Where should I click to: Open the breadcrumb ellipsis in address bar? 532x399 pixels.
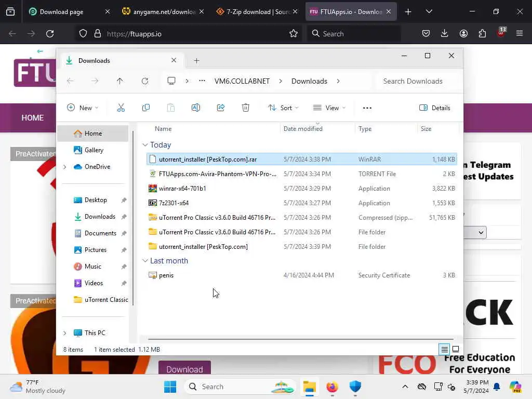(x=202, y=81)
